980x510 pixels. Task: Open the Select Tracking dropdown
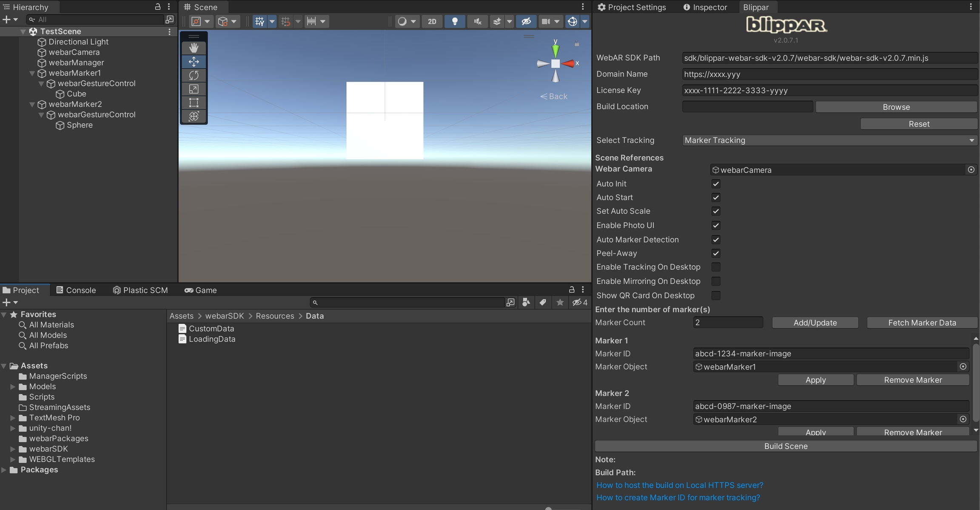pyautogui.click(x=829, y=140)
